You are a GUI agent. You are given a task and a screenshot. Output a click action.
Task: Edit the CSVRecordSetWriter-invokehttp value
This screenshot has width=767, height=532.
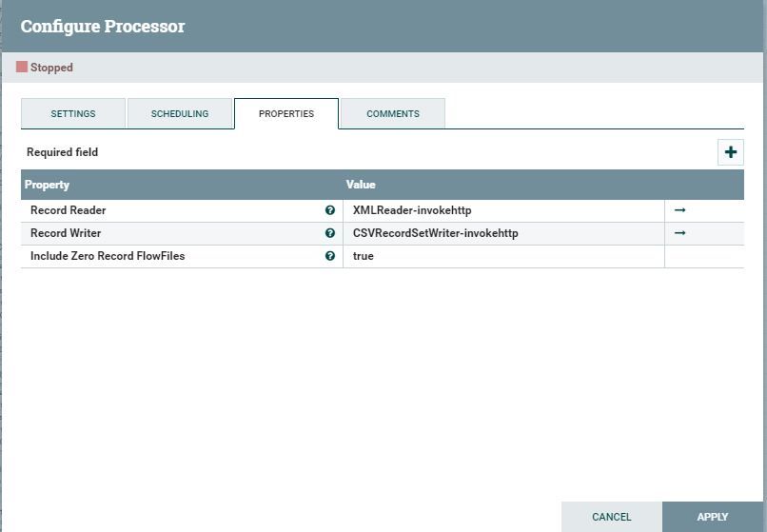(503, 233)
